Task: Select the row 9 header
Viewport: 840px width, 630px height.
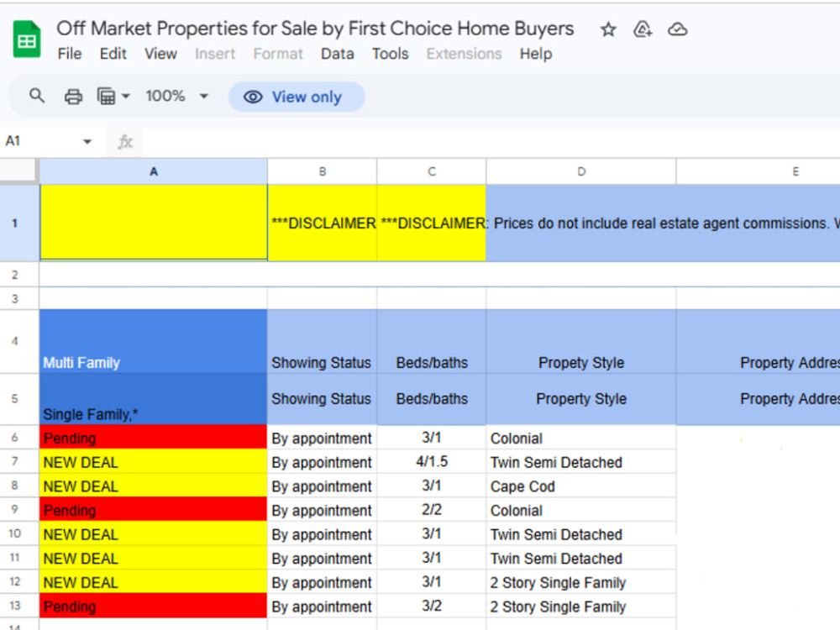Action: click(x=14, y=509)
